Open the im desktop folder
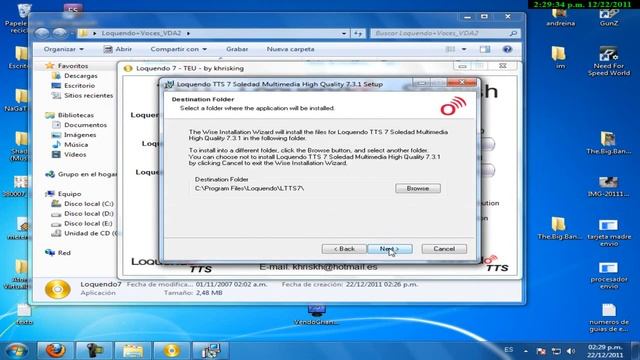The image size is (640, 360). [559, 58]
